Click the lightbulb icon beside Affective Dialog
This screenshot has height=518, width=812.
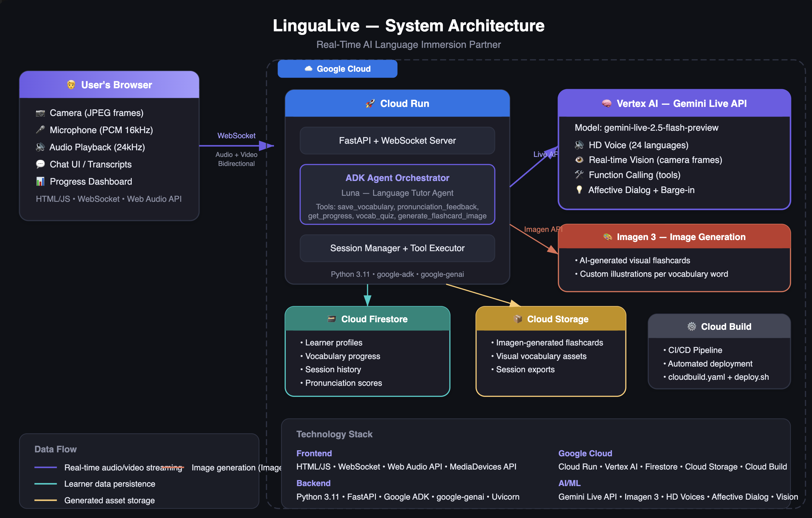[579, 190]
